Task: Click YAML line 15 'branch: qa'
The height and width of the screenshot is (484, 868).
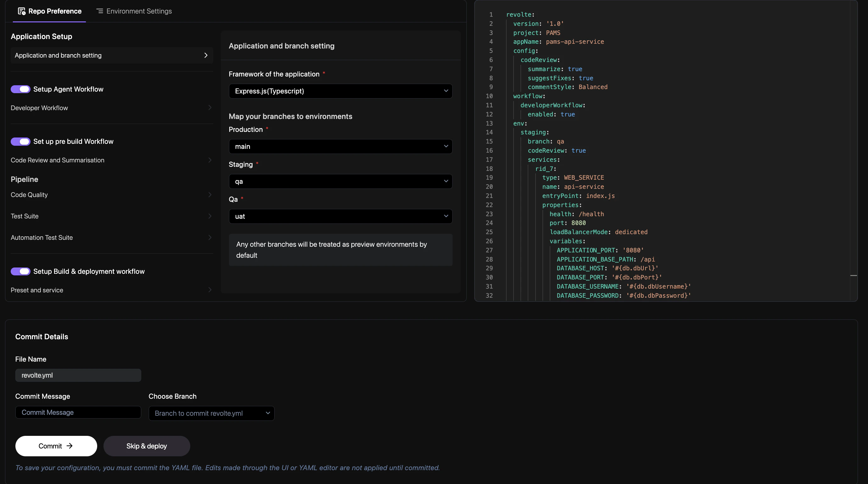Action: (546, 141)
